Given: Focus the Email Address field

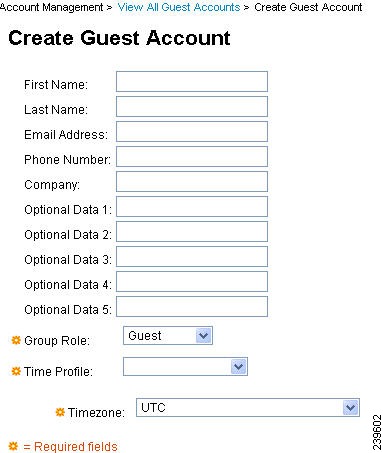Looking at the screenshot, I should click(192, 132).
